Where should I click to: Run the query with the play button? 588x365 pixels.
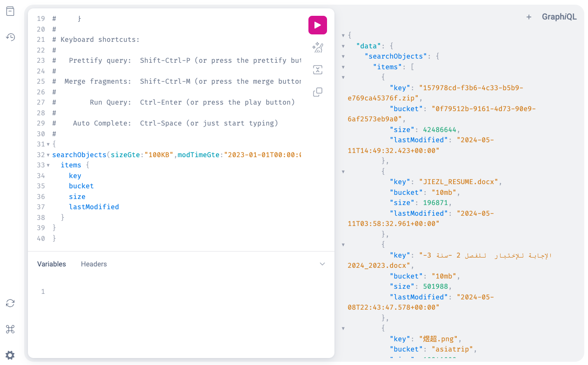(x=318, y=25)
